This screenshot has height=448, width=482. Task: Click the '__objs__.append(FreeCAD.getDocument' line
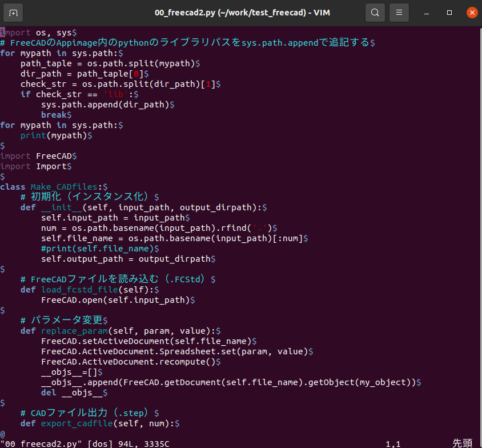231,382
